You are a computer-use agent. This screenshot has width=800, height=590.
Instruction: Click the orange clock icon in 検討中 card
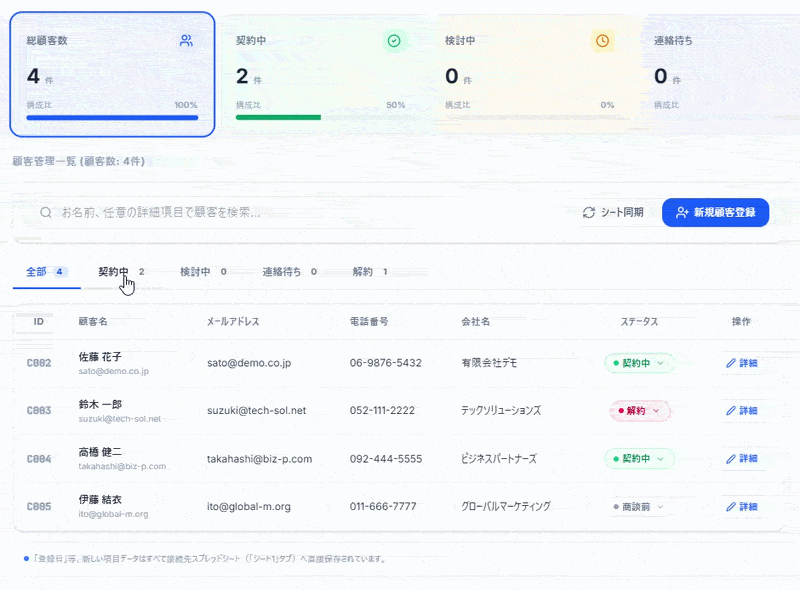pyautogui.click(x=603, y=41)
